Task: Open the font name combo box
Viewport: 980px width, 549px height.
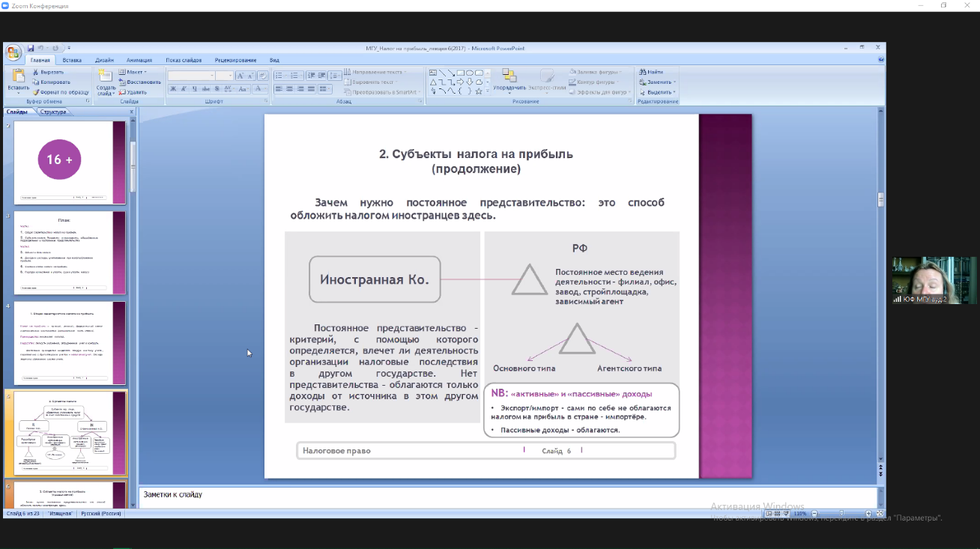Action: (x=191, y=76)
